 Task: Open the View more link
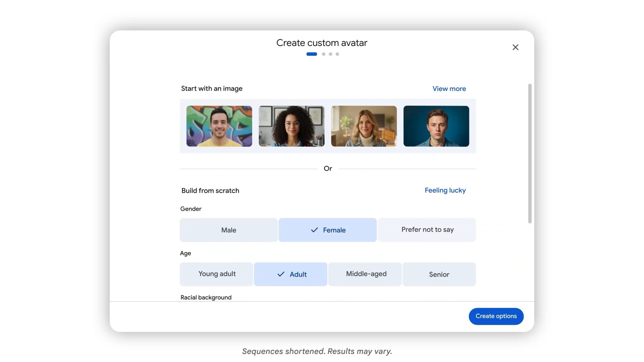tap(449, 88)
